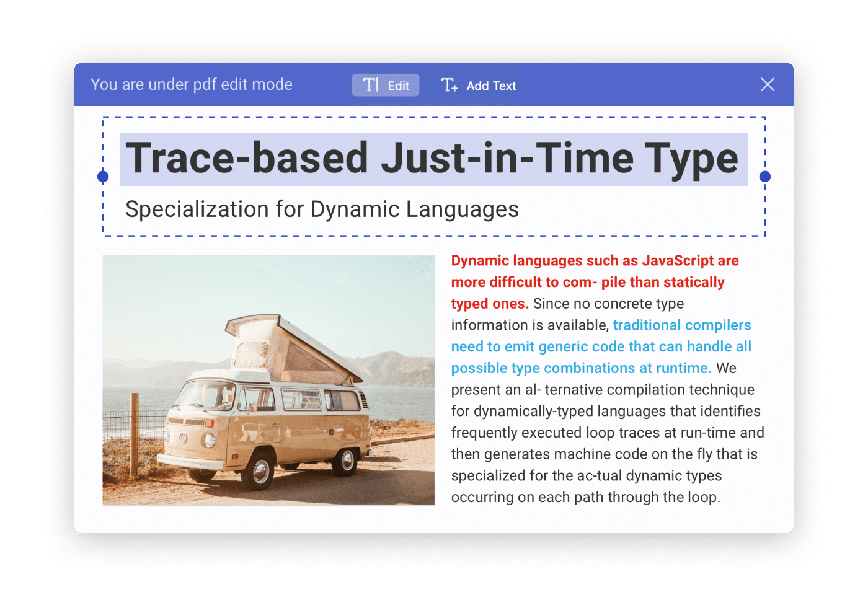Screen dimensions: 868x595
Task: Click the red text "typed ones."
Action: tap(490, 304)
